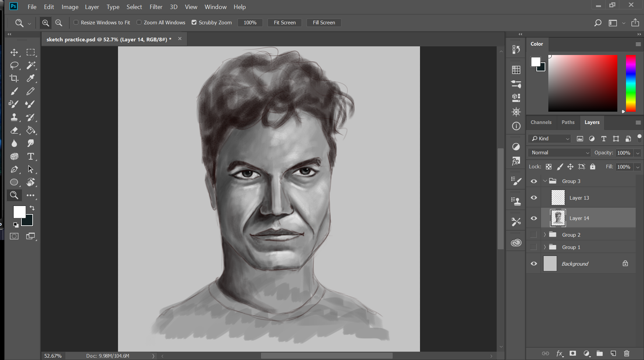644x360 pixels.
Task: Expand the Group 2 folder
Action: point(545,235)
